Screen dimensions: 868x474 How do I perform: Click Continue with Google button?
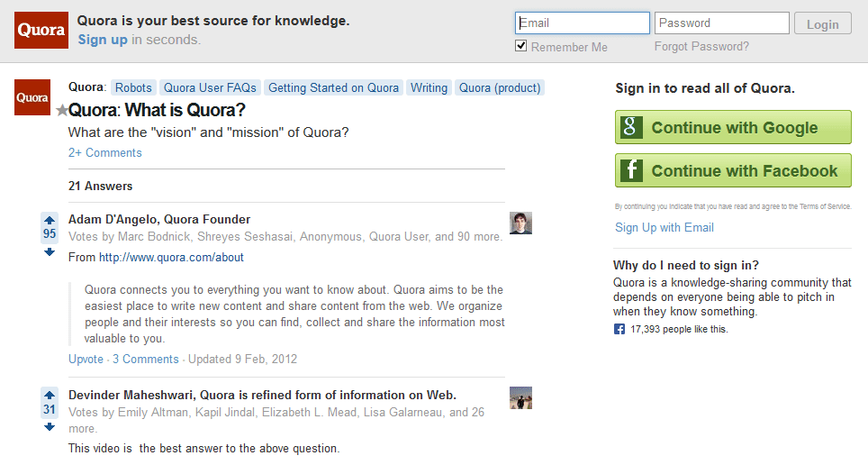tap(733, 127)
